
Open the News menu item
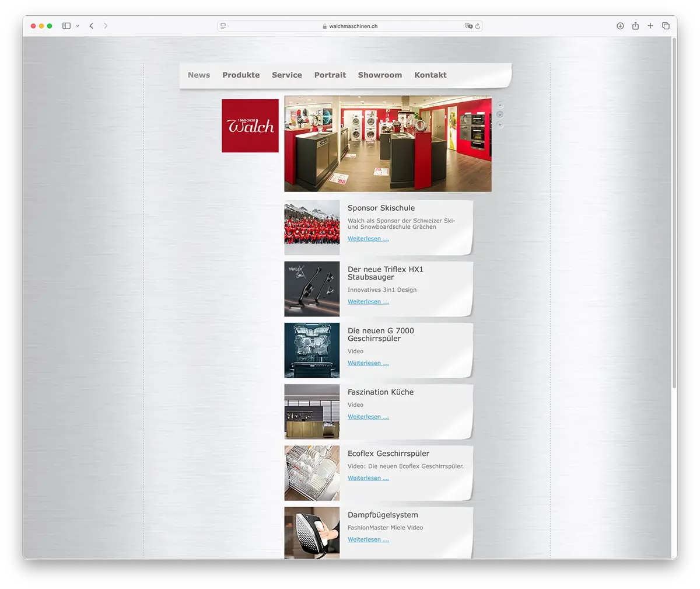tap(199, 75)
